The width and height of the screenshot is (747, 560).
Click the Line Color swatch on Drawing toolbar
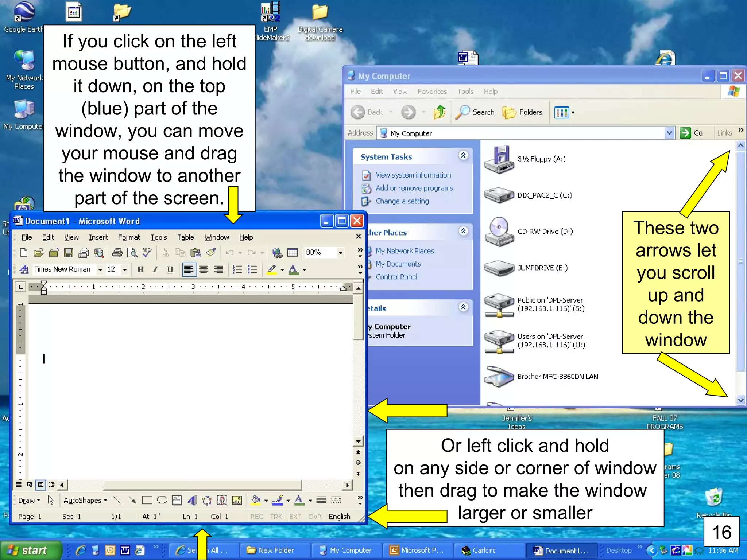tap(278, 500)
